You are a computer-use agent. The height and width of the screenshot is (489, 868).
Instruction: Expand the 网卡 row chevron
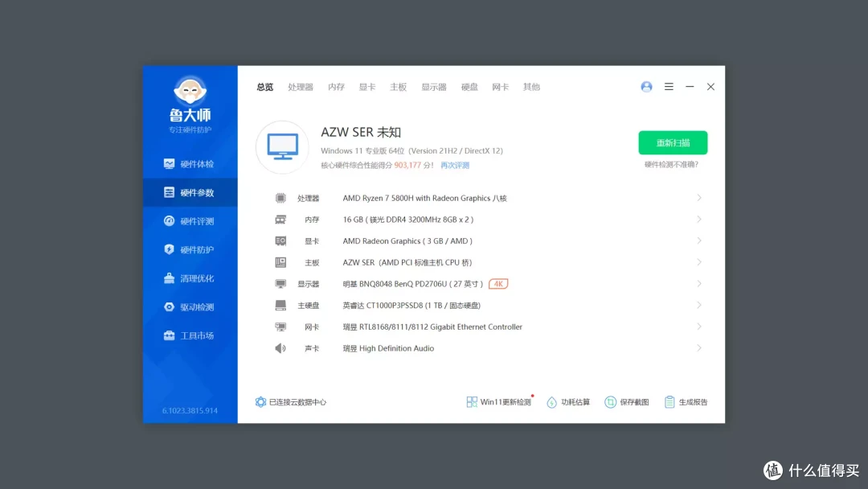699,327
